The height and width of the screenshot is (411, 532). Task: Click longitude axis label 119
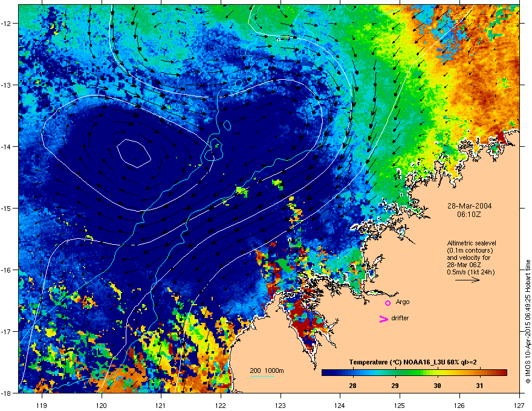tap(42, 405)
